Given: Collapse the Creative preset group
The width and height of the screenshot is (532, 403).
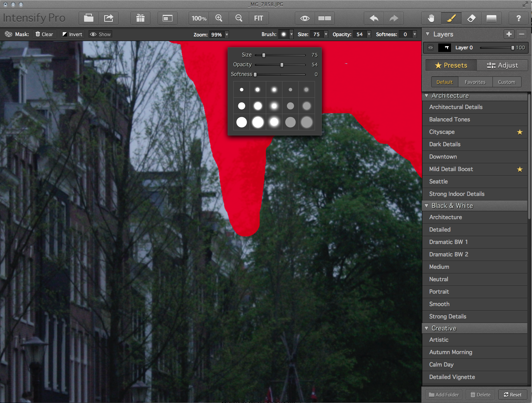Looking at the screenshot, I should click(x=427, y=329).
